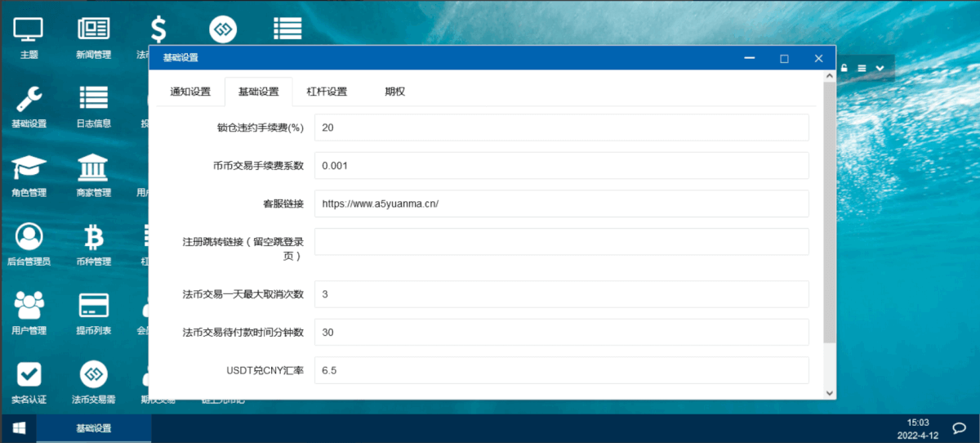This screenshot has width=980, height=443.
Task: Open 实名认证 checkmark icon
Action: [29, 383]
